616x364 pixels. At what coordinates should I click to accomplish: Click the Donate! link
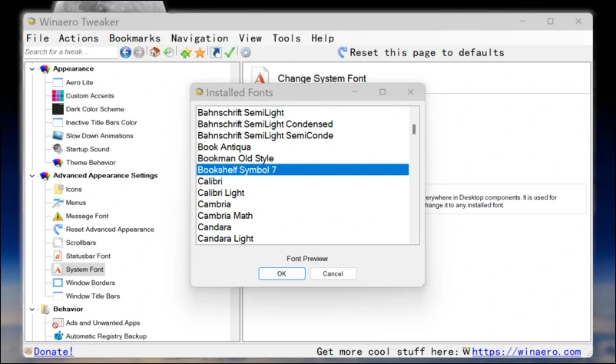[54, 352]
